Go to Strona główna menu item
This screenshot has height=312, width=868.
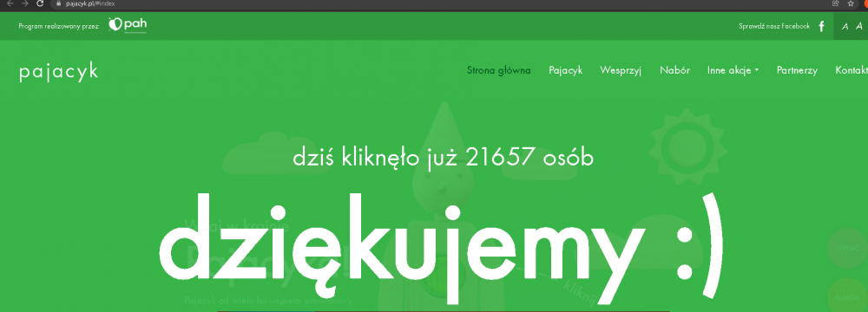(x=499, y=70)
